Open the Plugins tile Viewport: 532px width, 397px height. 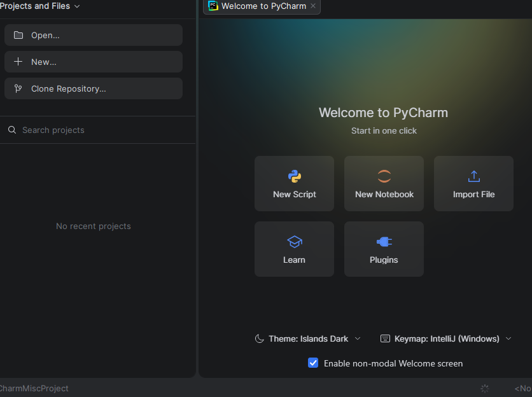point(384,249)
